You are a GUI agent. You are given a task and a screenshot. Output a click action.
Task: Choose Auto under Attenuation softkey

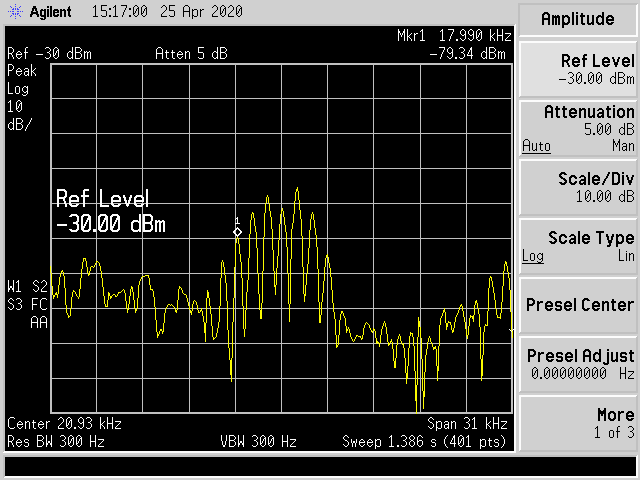click(x=536, y=146)
